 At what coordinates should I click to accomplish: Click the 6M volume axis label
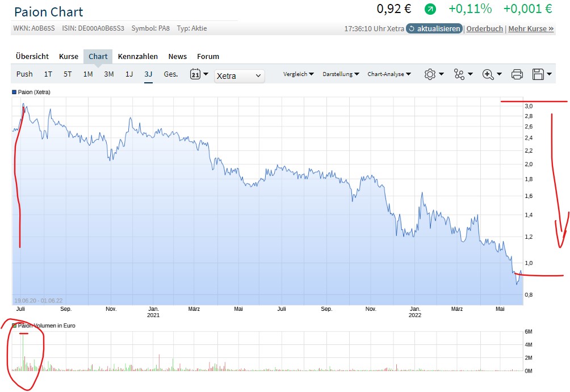pos(528,332)
